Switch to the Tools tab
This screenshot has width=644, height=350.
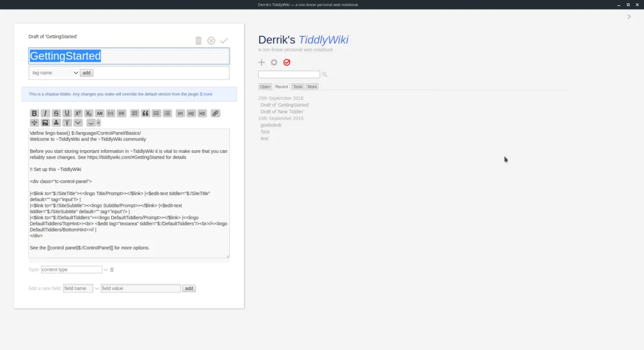coord(298,87)
